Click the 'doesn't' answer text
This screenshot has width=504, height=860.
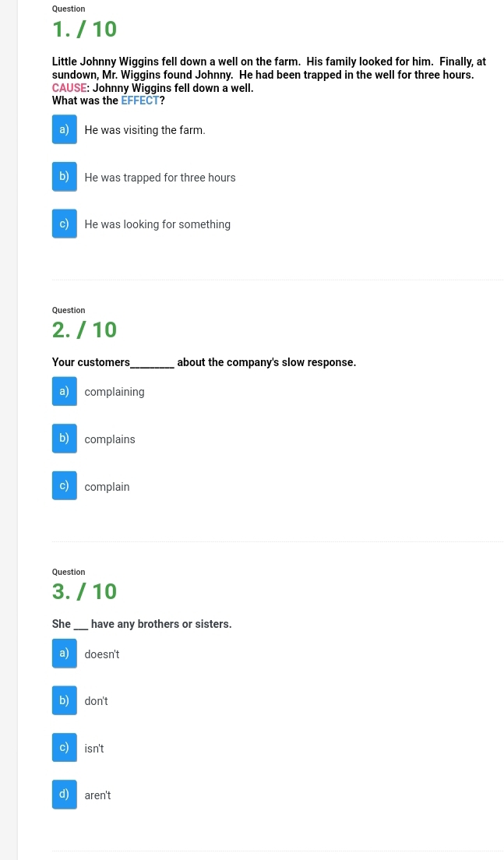[102, 654]
